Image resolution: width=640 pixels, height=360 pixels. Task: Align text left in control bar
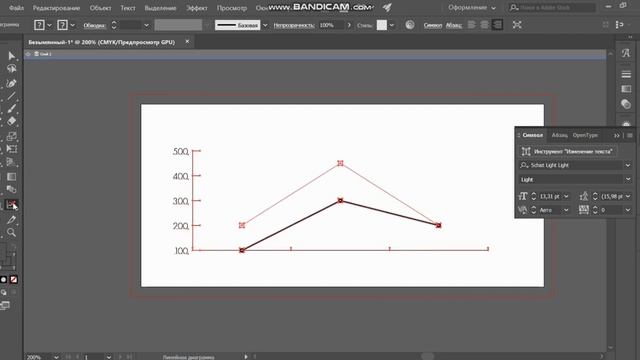click(472, 25)
